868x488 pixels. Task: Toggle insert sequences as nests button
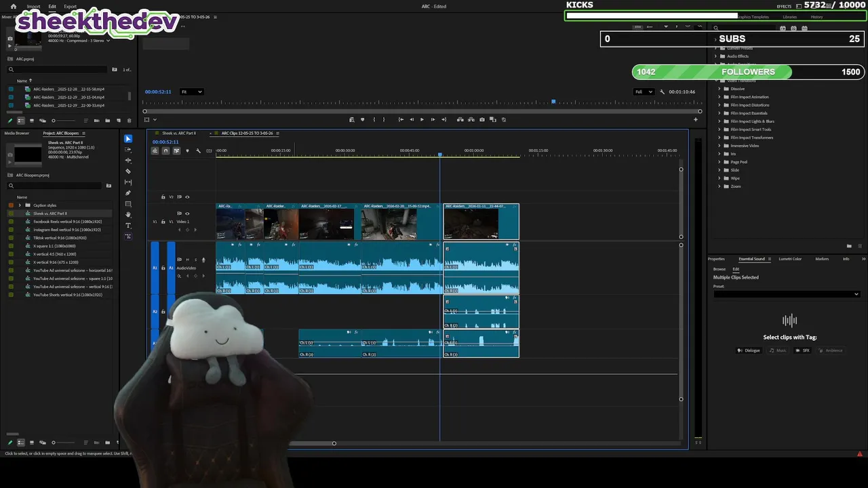tap(155, 150)
